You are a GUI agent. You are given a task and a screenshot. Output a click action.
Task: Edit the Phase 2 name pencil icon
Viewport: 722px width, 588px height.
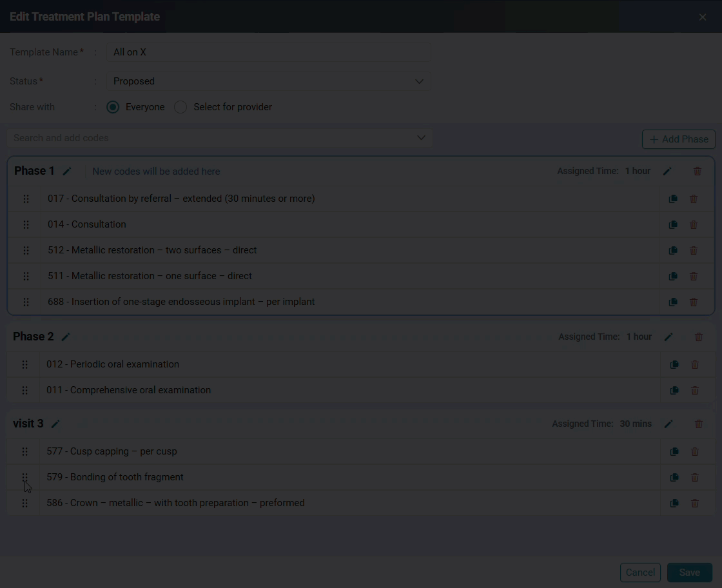click(x=66, y=337)
